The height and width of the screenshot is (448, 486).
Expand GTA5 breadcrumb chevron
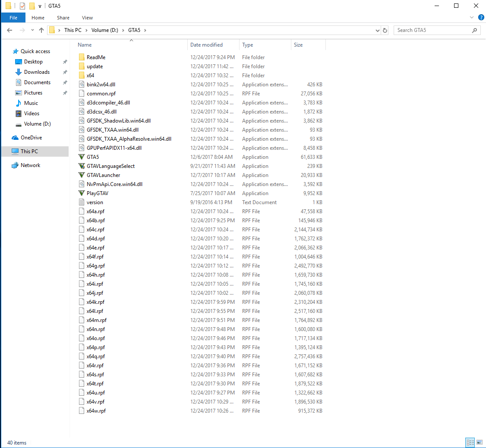tap(145, 30)
